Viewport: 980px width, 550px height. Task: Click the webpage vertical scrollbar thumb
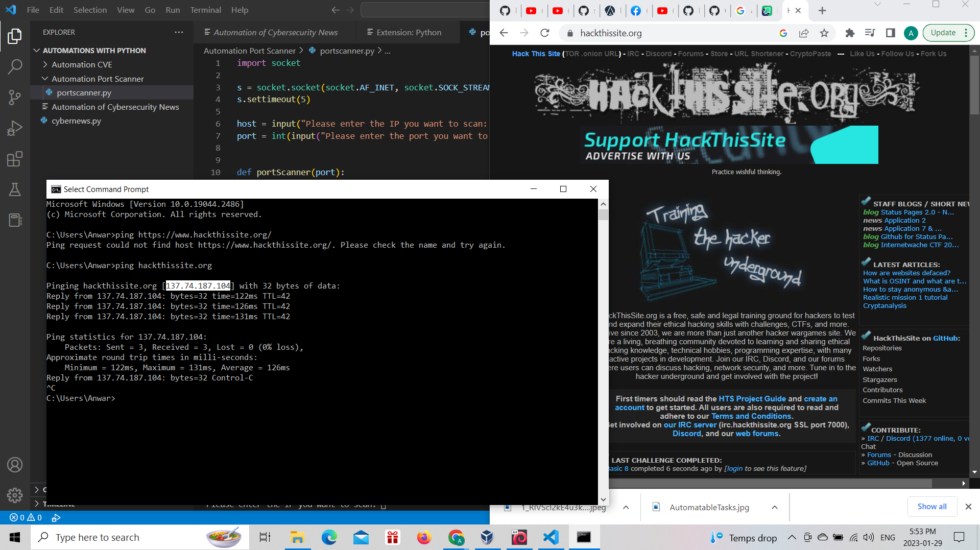pos(974,85)
